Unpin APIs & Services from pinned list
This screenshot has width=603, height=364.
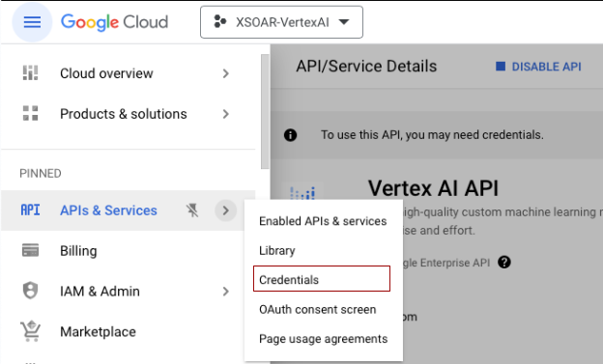point(192,210)
